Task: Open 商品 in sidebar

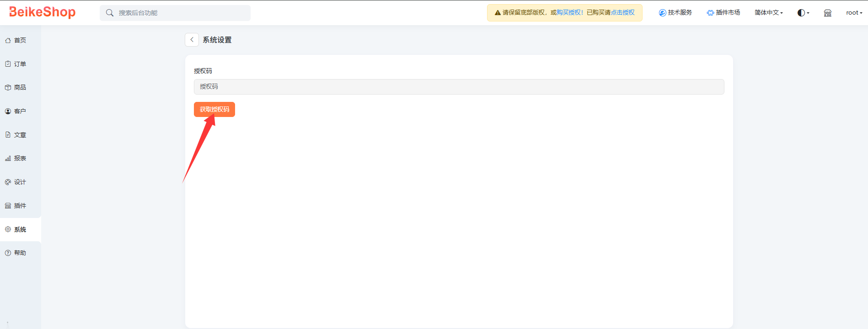Action: pyautogui.click(x=20, y=87)
